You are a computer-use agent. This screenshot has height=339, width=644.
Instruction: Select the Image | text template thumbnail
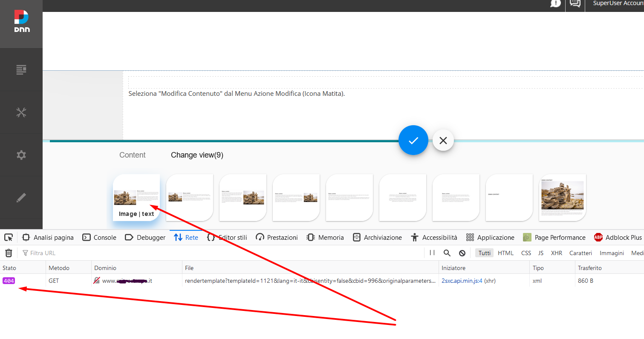click(x=136, y=197)
